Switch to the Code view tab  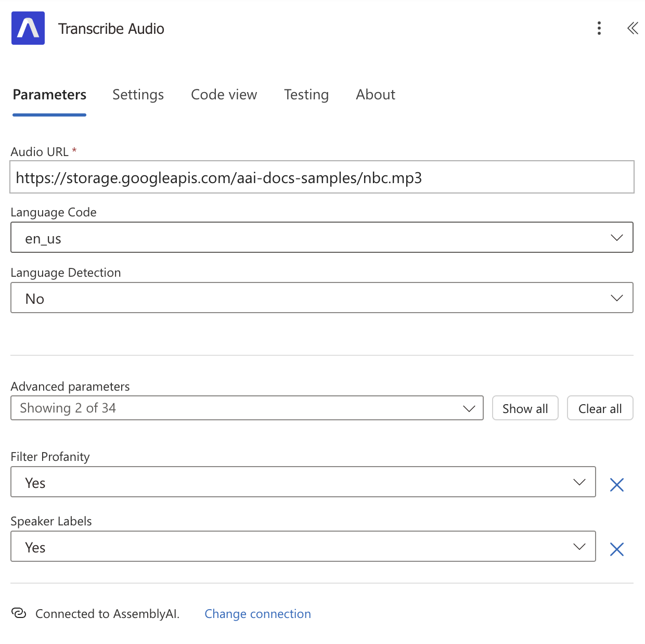[224, 95]
